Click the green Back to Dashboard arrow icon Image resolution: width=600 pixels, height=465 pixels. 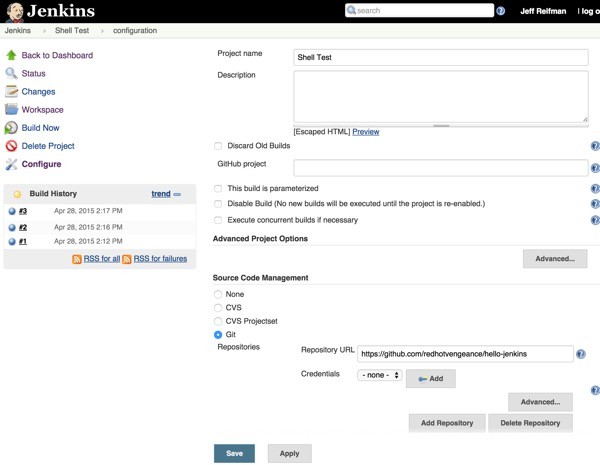pyautogui.click(x=11, y=55)
